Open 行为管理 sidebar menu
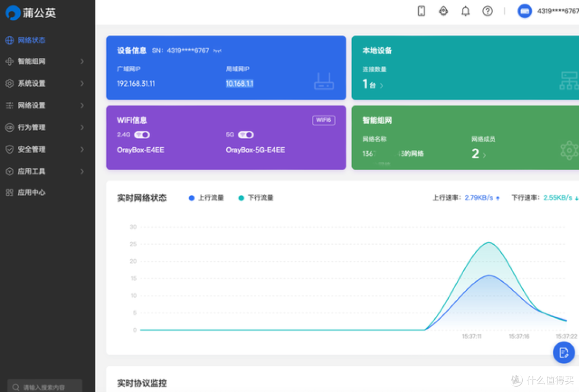The width and height of the screenshot is (579, 392). (47, 127)
